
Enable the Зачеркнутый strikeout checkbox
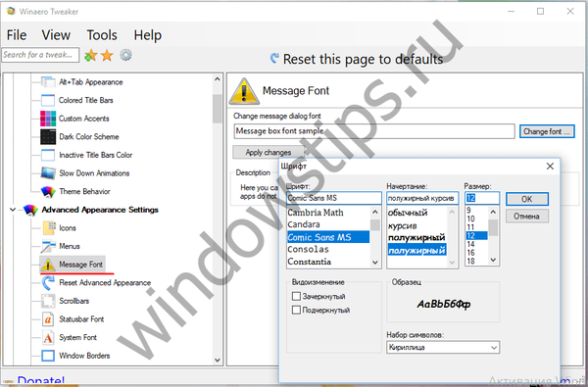pyautogui.click(x=296, y=296)
